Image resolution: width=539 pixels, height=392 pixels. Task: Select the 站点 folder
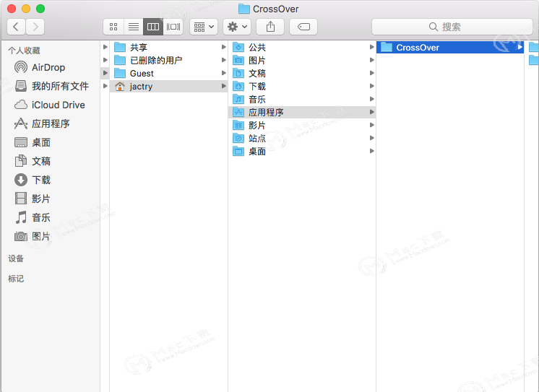tap(302, 139)
